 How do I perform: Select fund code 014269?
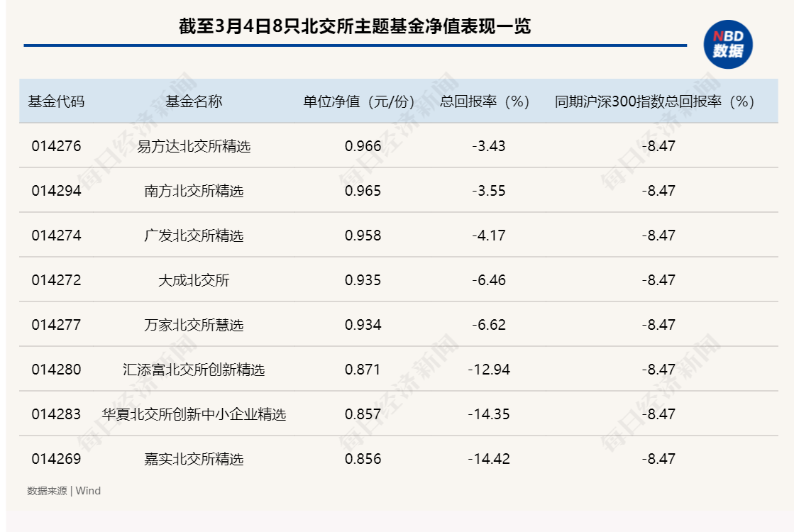point(56,459)
